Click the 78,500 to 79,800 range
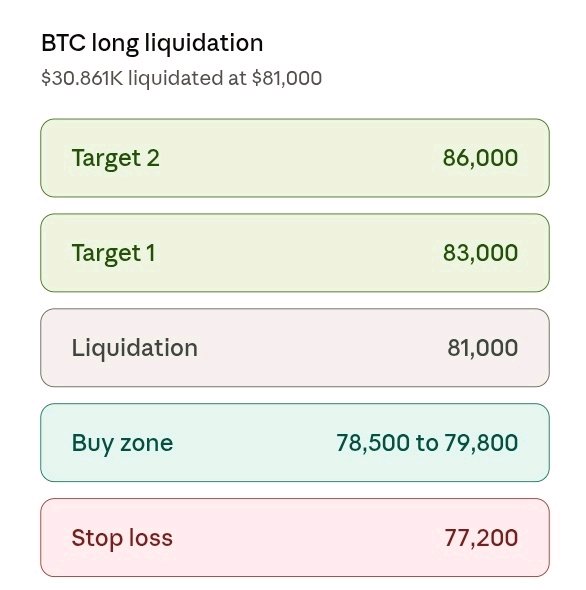The image size is (586, 590). (x=427, y=442)
